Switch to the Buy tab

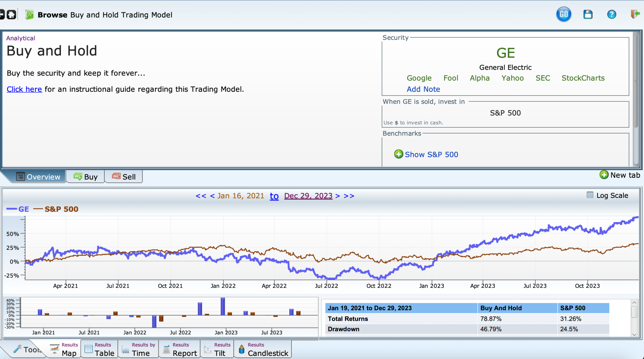pyautogui.click(x=86, y=176)
